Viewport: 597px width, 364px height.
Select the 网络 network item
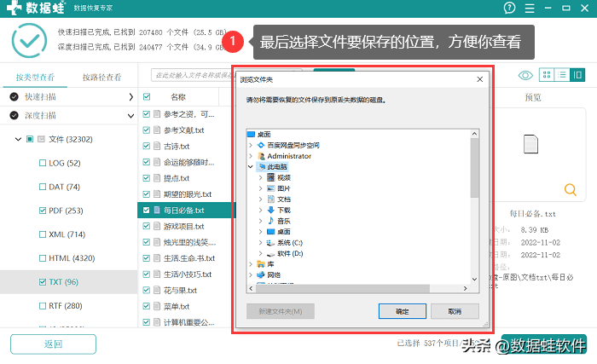[x=269, y=274]
